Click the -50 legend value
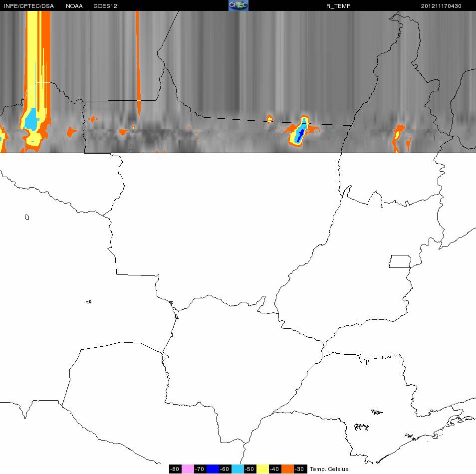This screenshot has height=474, width=476. 249,469
